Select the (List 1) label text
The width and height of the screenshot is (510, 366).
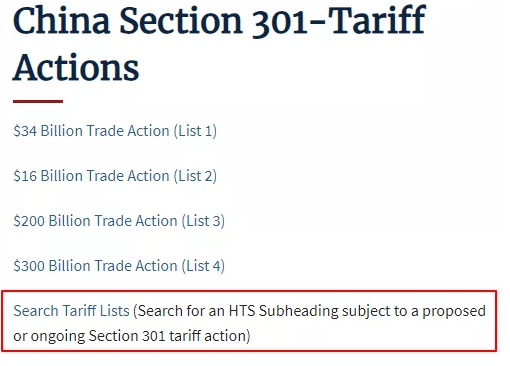click(x=195, y=131)
